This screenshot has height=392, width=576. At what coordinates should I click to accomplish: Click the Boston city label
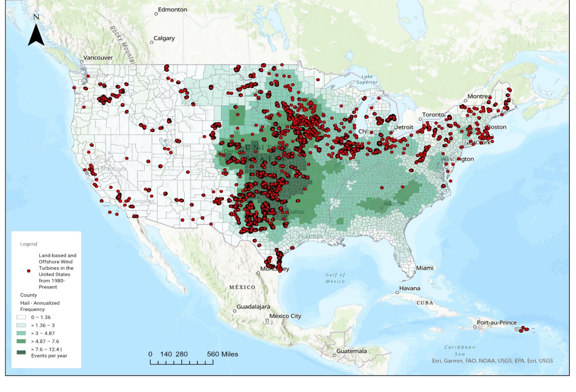(x=496, y=127)
